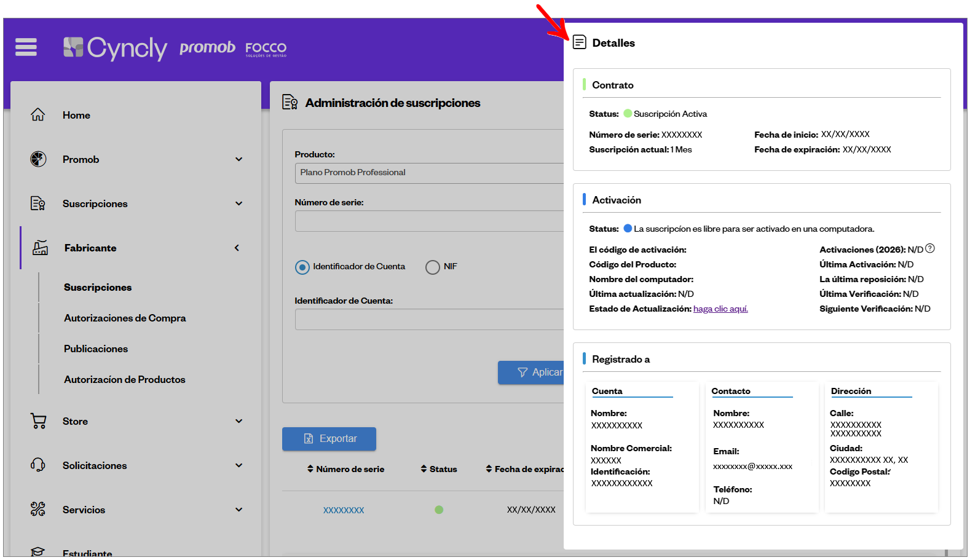Image resolution: width=970 pixels, height=560 pixels.
Task: Expand the Store menu chevron
Action: tap(239, 421)
